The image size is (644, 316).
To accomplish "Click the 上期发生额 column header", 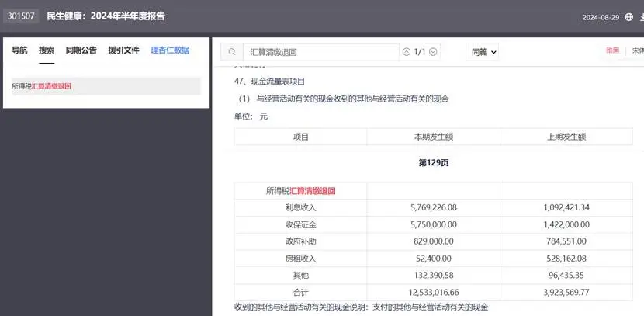I will coord(566,137).
